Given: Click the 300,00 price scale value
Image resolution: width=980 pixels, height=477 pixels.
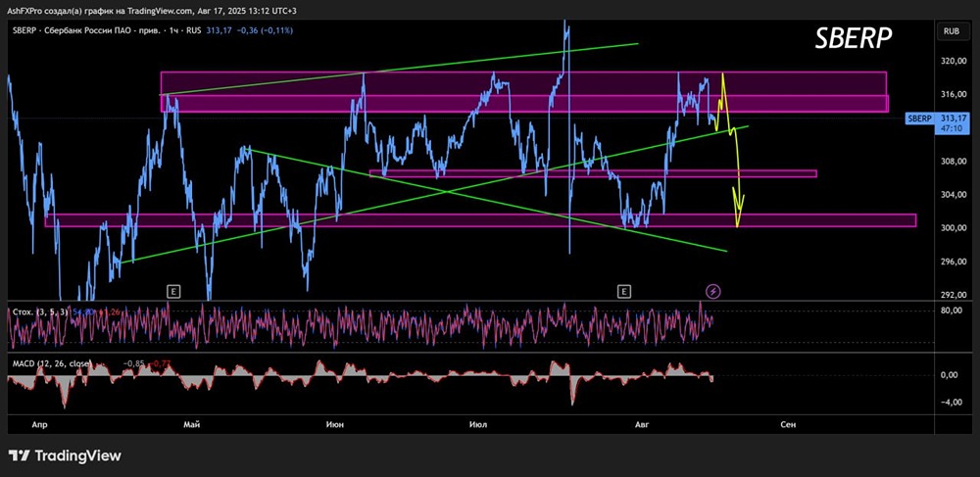Looking at the screenshot, I should pyautogui.click(x=954, y=228).
